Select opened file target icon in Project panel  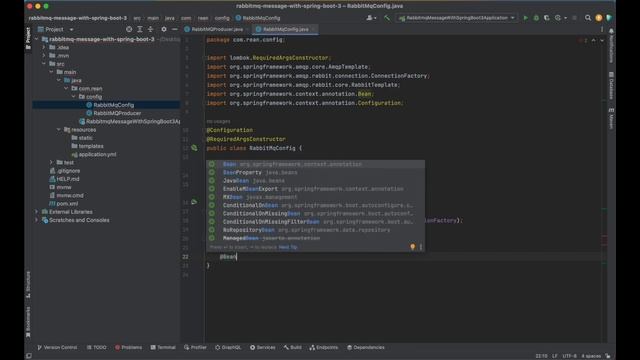click(129, 29)
